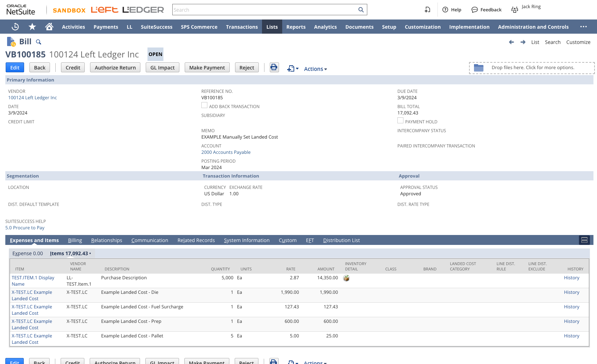
Task: Click the Left Ledger logo
Action: (127, 10)
